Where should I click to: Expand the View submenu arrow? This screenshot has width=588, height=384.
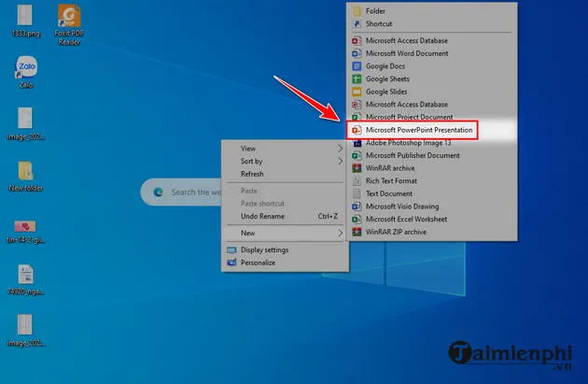(x=340, y=149)
